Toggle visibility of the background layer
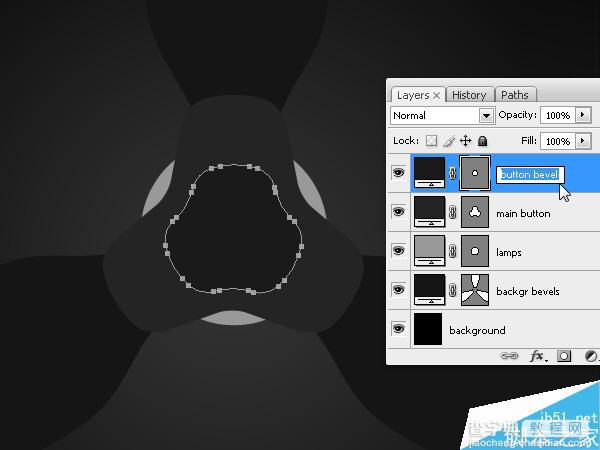 pos(398,329)
